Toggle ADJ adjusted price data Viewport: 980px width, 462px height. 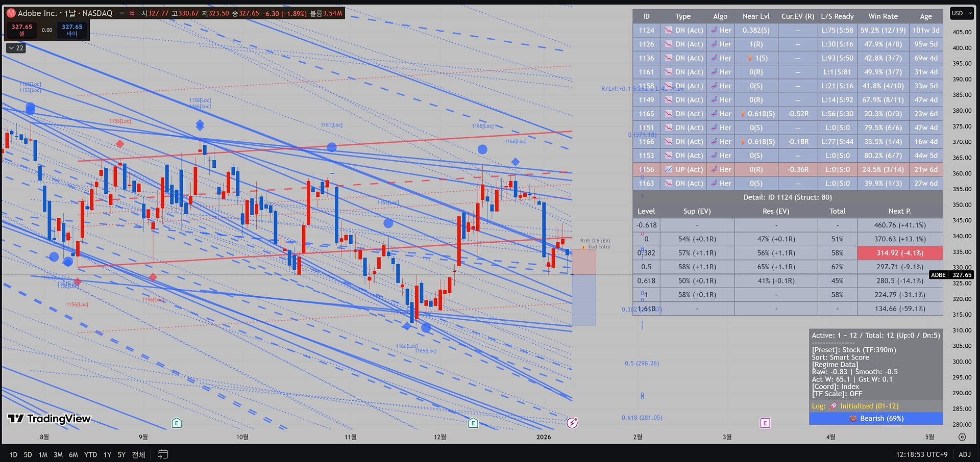964,454
